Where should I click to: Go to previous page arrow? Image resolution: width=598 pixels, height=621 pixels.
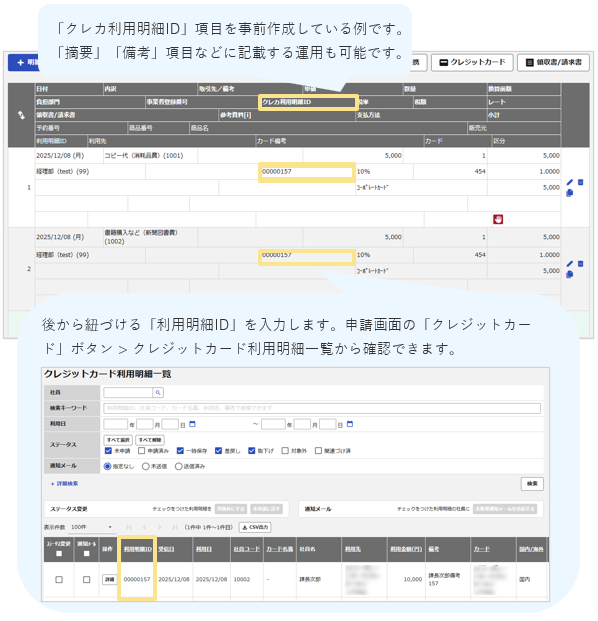pyautogui.click(x=145, y=527)
